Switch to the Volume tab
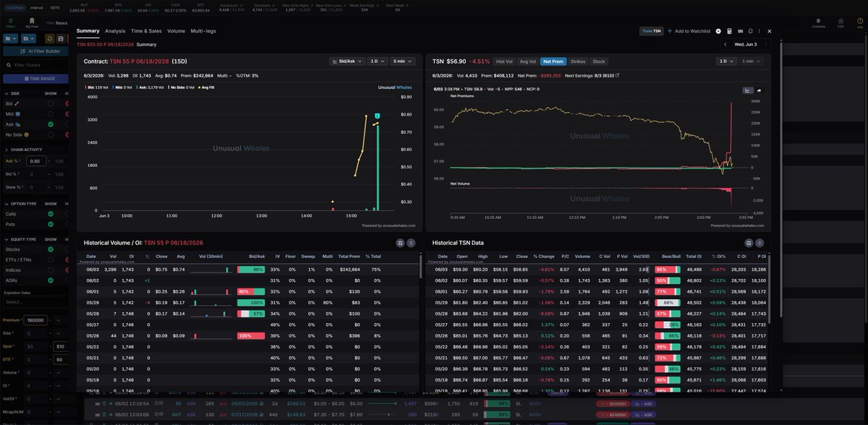 pos(176,31)
